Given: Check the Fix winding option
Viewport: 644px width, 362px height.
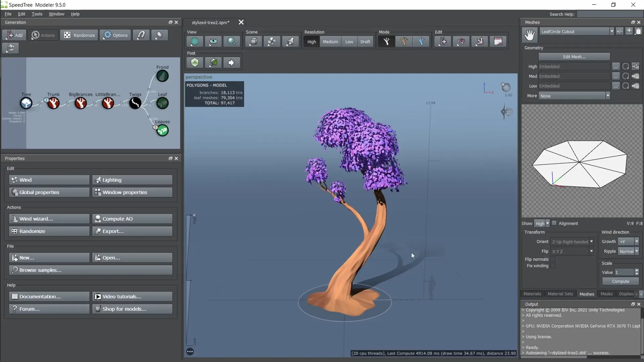Looking at the screenshot, I should (553, 266).
